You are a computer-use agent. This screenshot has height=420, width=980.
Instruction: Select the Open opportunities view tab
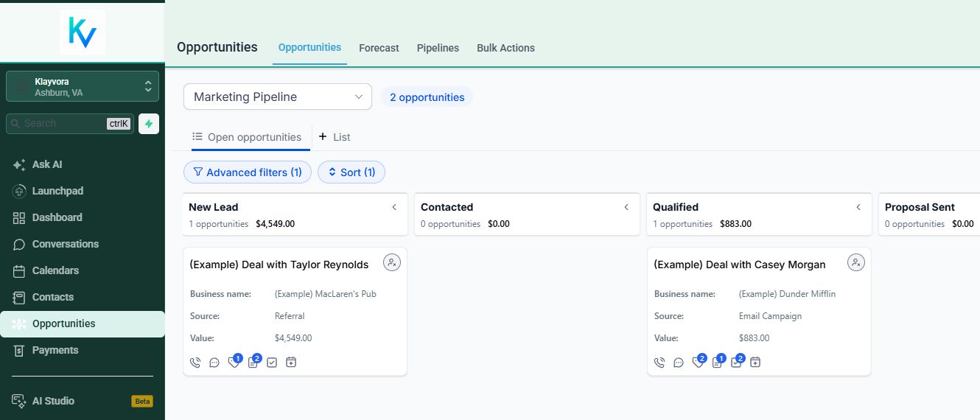pos(247,137)
